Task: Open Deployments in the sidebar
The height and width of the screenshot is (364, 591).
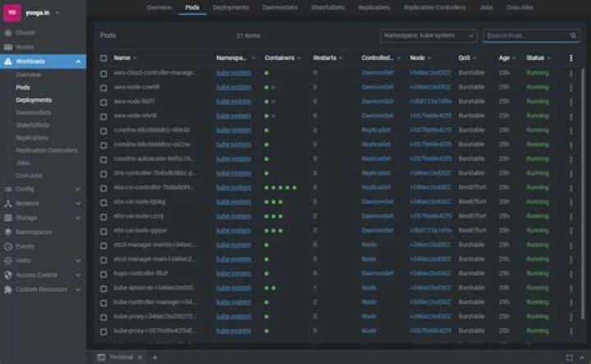Action: 34,100
